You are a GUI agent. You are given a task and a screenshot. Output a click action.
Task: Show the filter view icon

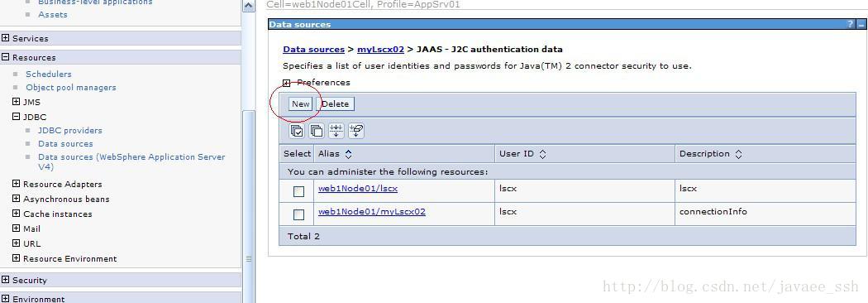336,131
